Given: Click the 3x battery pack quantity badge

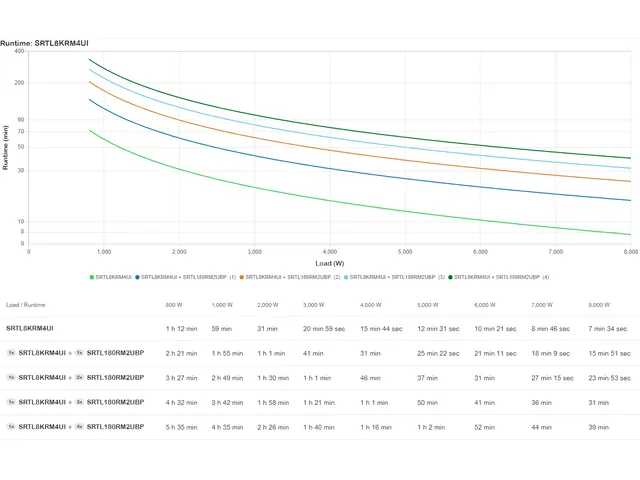Looking at the screenshot, I should click(x=79, y=402).
